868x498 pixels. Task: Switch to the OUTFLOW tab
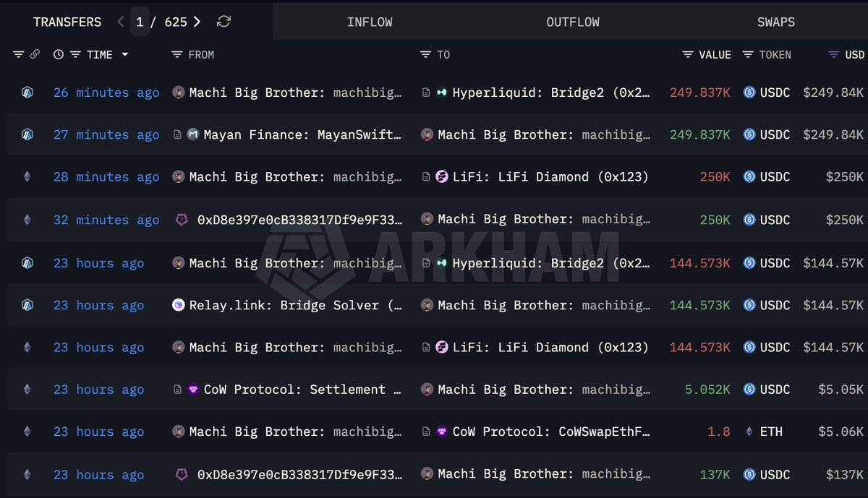point(573,22)
